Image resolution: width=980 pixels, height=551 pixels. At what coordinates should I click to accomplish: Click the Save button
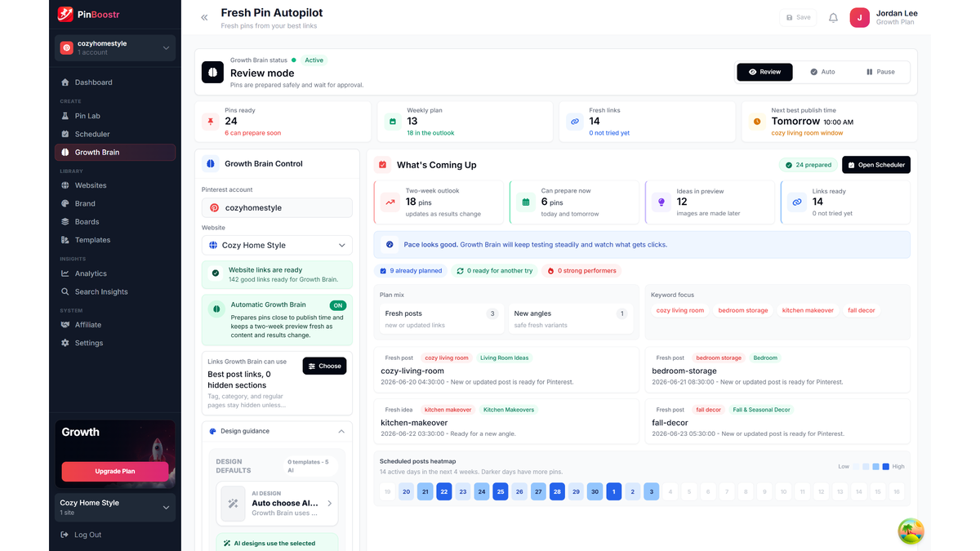click(x=798, y=17)
